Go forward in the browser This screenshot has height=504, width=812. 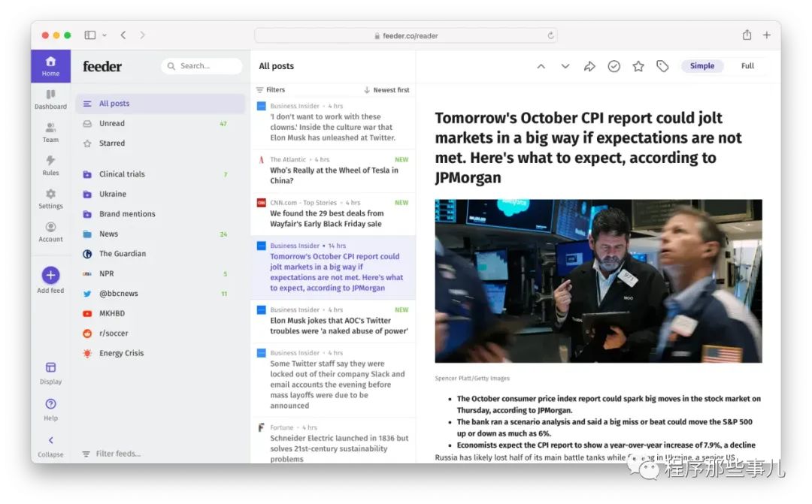click(x=142, y=35)
